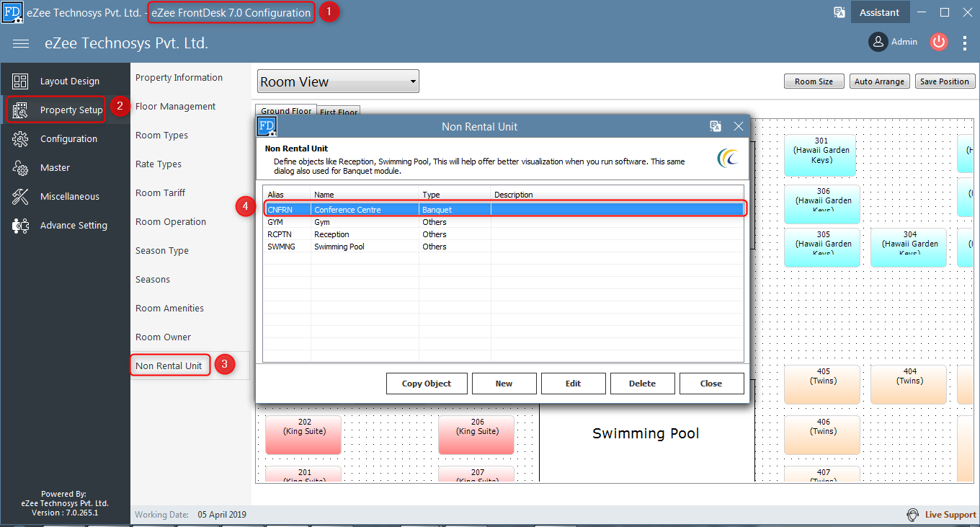Click the Version 7.0.265.1 text
The width and height of the screenshot is (980, 527).
65,513
